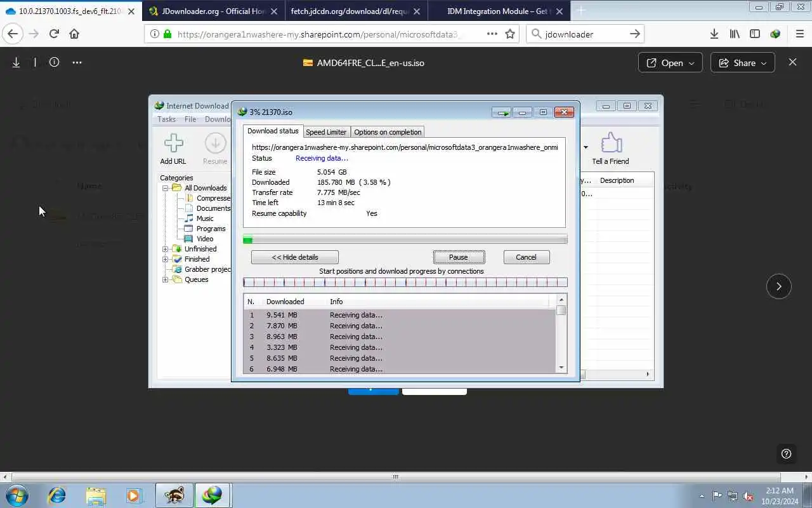The image size is (812, 508).
Task: Click the Tell a Friend thumbs-up icon
Action: click(611, 144)
